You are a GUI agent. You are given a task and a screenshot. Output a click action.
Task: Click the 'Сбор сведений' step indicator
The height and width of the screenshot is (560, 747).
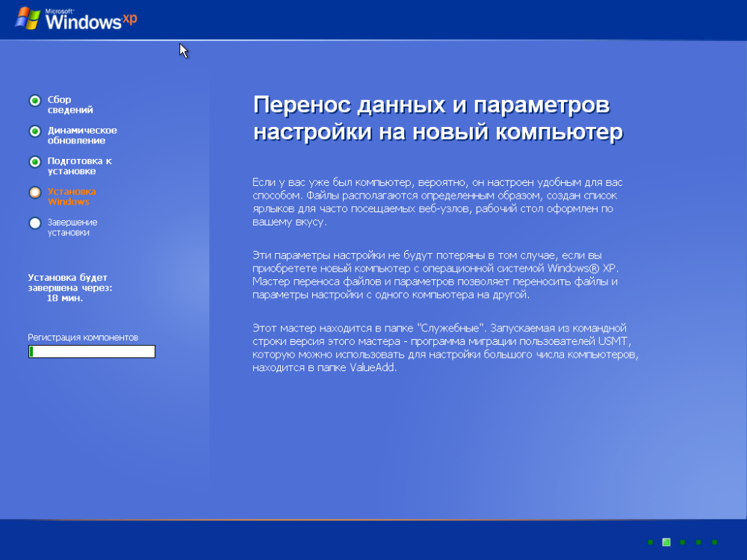pyautogui.click(x=35, y=101)
